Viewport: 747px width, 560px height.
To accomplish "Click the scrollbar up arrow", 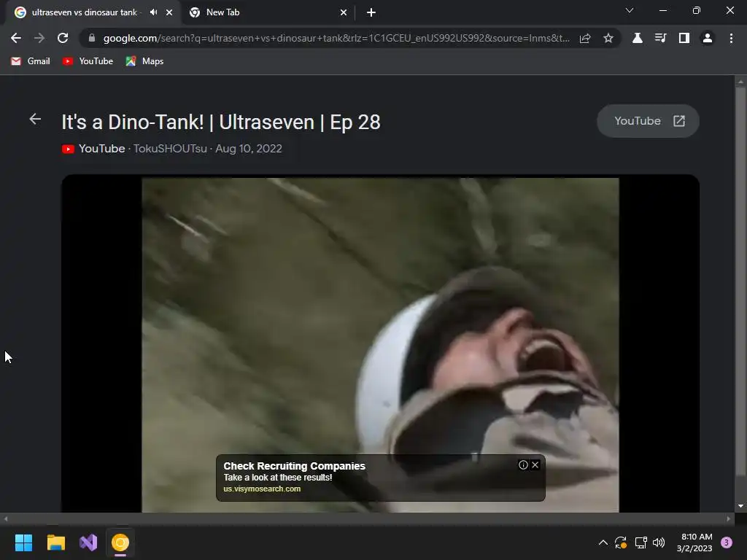I will coord(740,82).
